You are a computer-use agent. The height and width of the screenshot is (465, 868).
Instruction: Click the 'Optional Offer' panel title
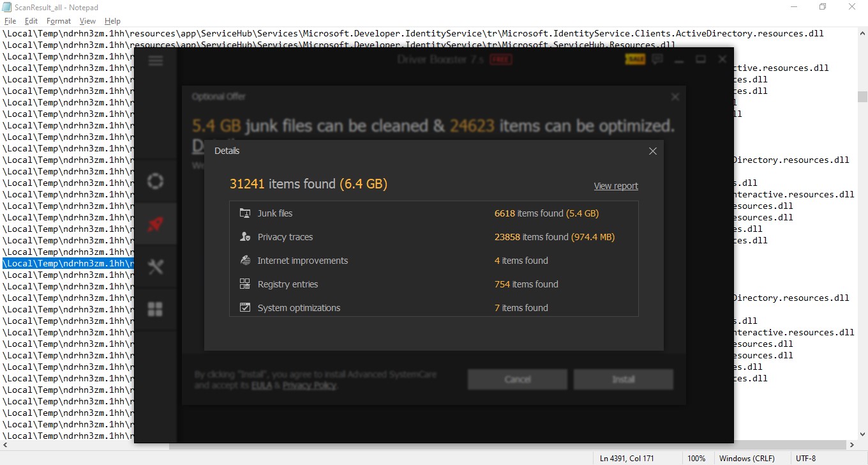point(218,96)
